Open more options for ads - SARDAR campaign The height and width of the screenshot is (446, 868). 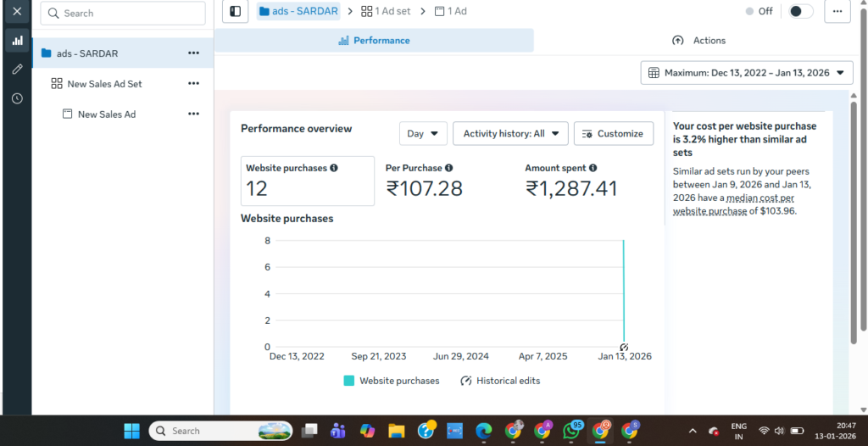pyautogui.click(x=193, y=53)
